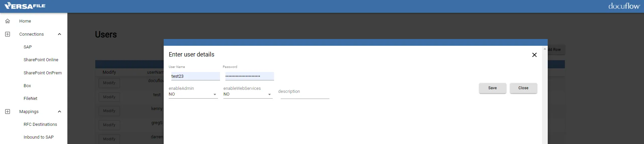Viewport: 644px width, 144px height.
Task: Open SharePoint OnPrem connections
Action: 43,73
